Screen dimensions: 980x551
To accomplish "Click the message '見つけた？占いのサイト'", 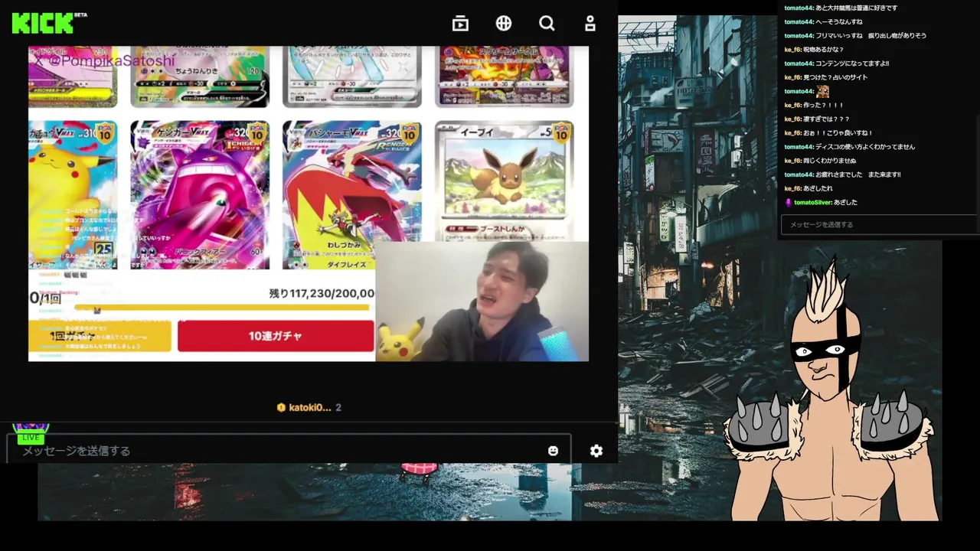I will click(x=836, y=77).
